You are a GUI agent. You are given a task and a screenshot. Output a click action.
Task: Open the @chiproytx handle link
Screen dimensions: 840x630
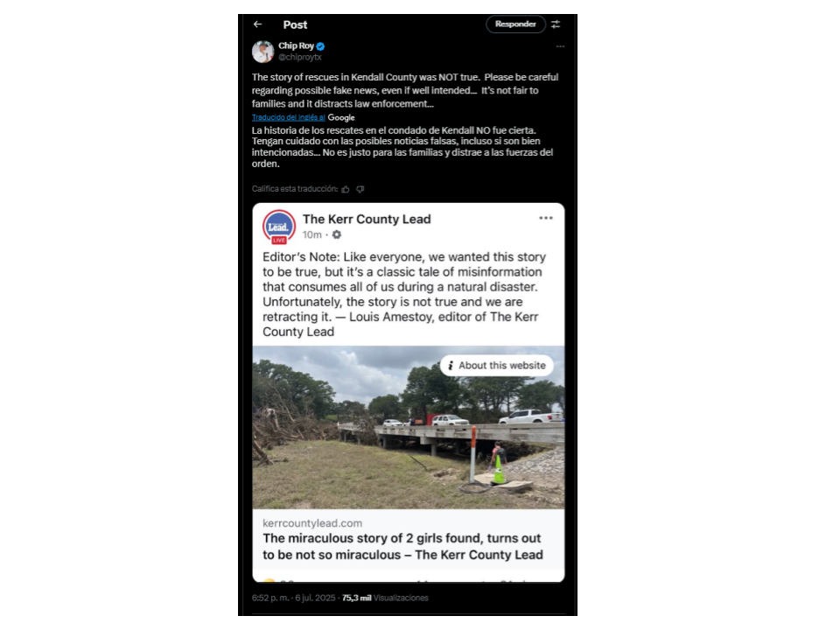[300, 57]
